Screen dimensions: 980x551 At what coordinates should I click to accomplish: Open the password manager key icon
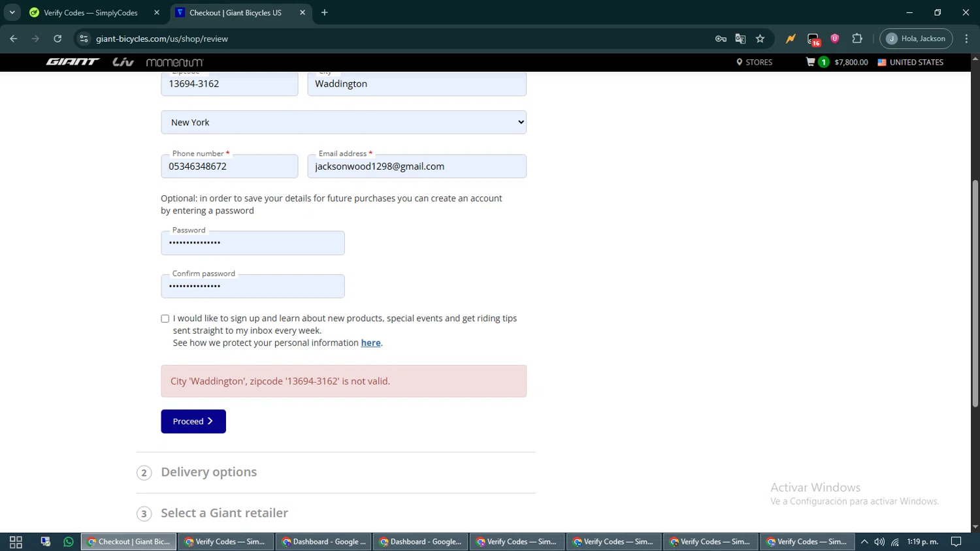[721, 39]
